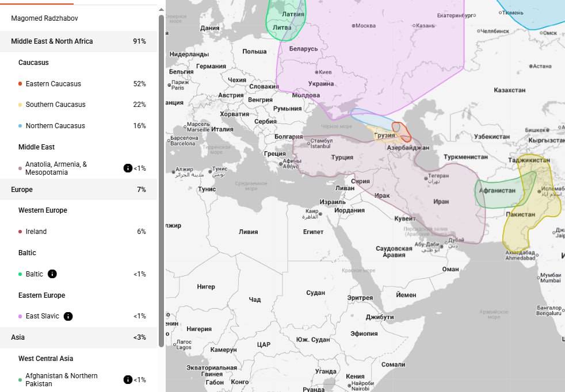This screenshot has width=565, height=392.
Task: Click the Southern Caucasus yellow color dot
Action: 20,105
